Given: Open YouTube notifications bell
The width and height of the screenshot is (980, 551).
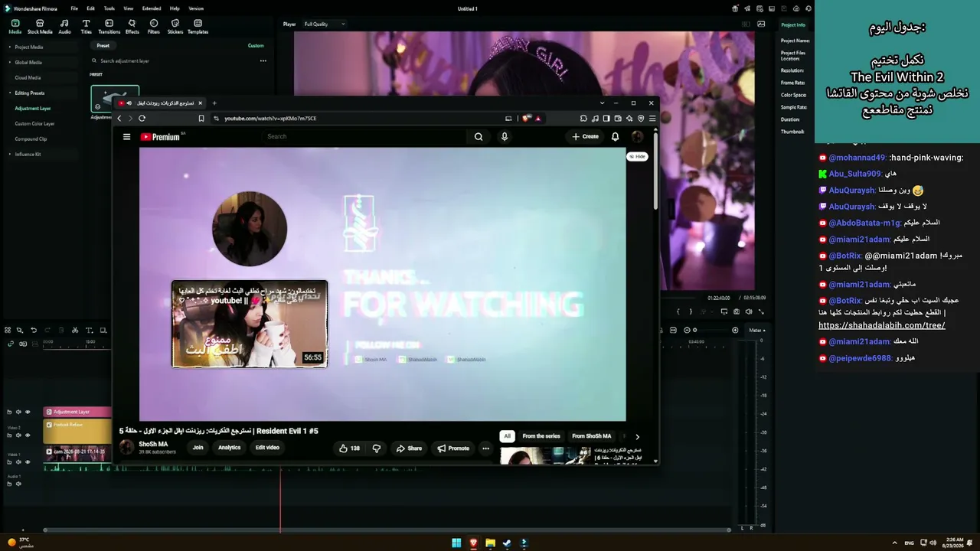Looking at the screenshot, I should (x=615, y=137).
